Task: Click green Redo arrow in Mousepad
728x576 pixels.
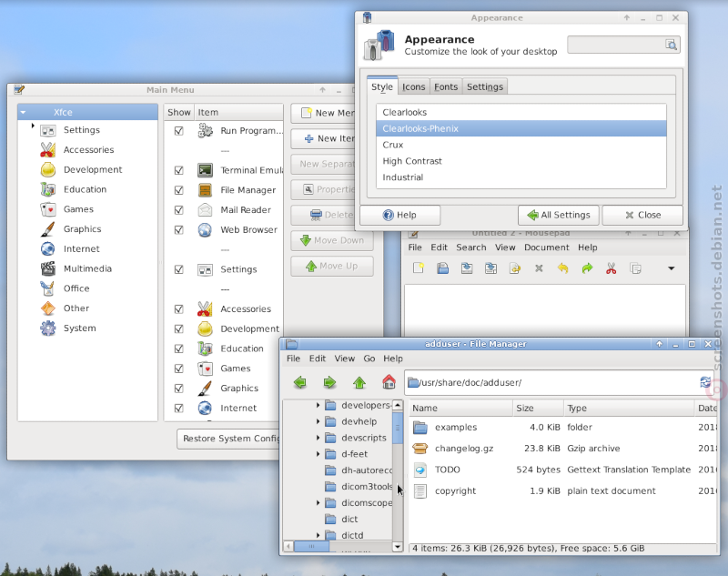Action: coord(587,268)
